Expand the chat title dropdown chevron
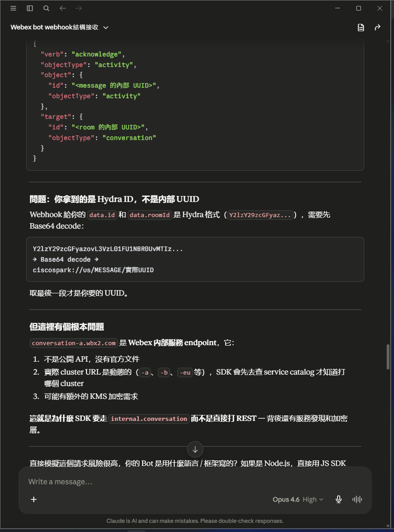This screenshot has height=532, width=394. [x=106, y=28]
